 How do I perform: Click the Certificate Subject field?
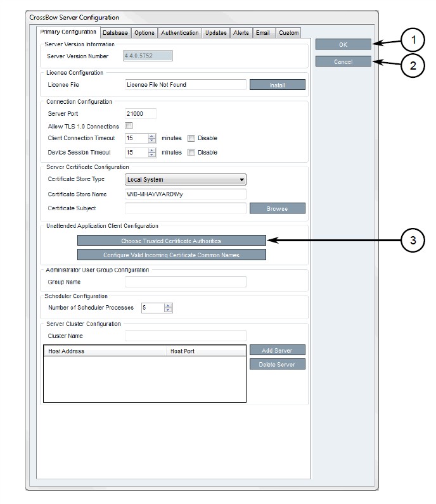[x=186, y=208]
